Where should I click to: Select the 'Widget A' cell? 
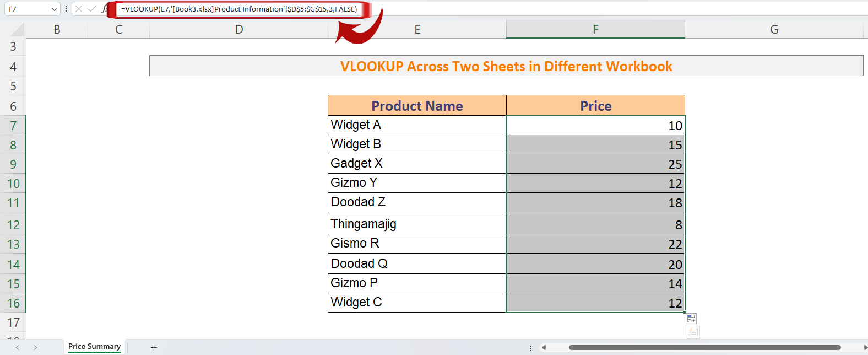417,125
